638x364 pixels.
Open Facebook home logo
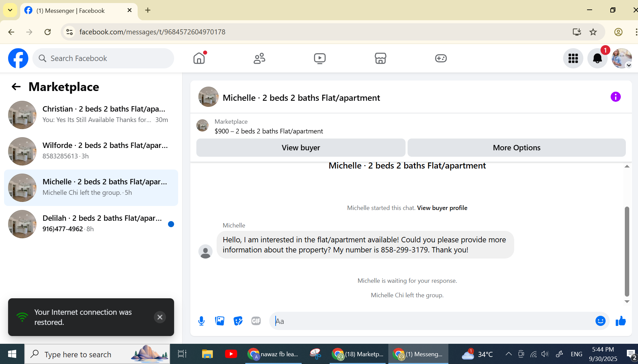[18, 58]
